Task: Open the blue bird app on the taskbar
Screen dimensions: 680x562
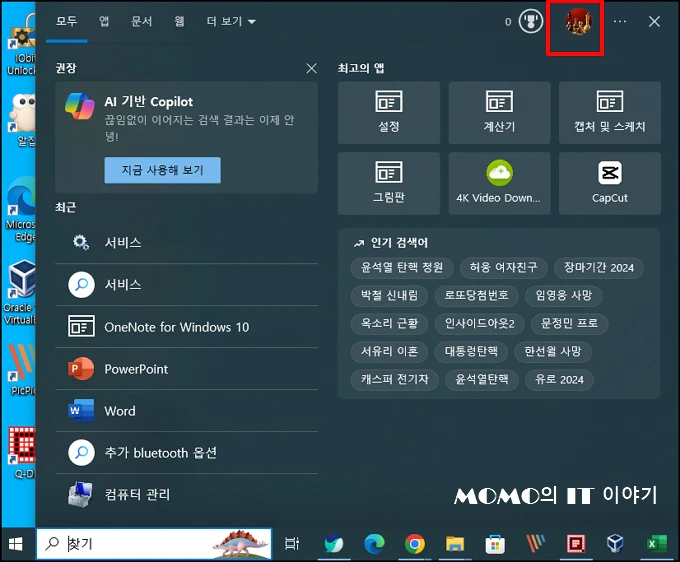Action: (334, 544)
